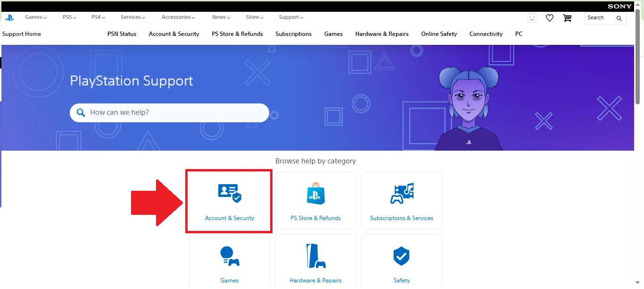This screenshot has height=289, width=644.
Task: Expand the PS4 dropdown menu
Action: [x=98, y=17]
